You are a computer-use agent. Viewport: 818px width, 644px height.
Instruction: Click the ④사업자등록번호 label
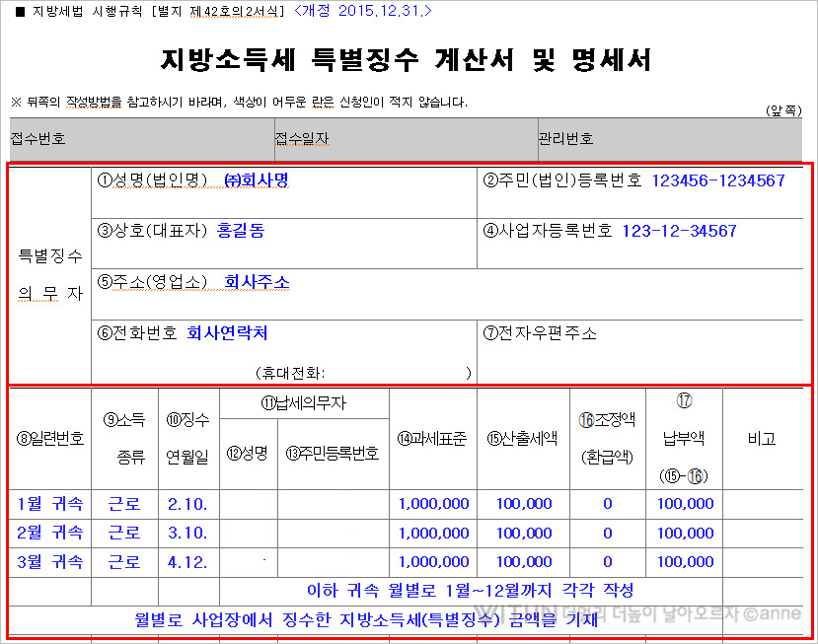(548, 231)
